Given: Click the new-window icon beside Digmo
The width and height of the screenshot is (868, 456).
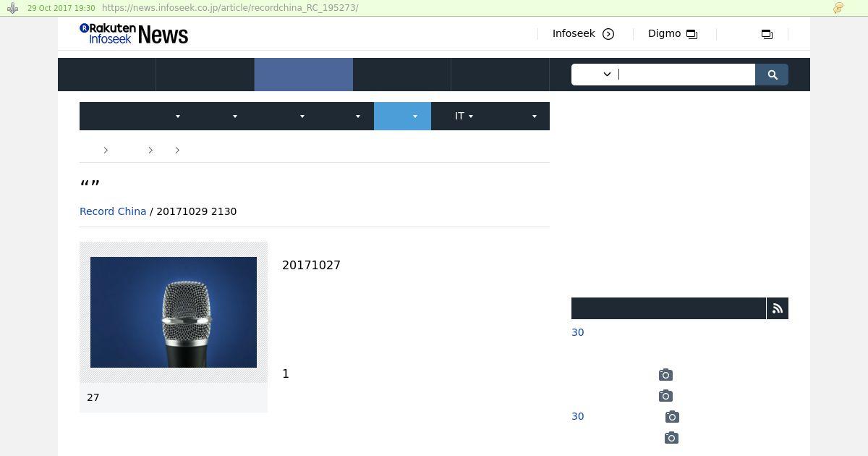Looking at the screenshot, I should click(692, 34).
